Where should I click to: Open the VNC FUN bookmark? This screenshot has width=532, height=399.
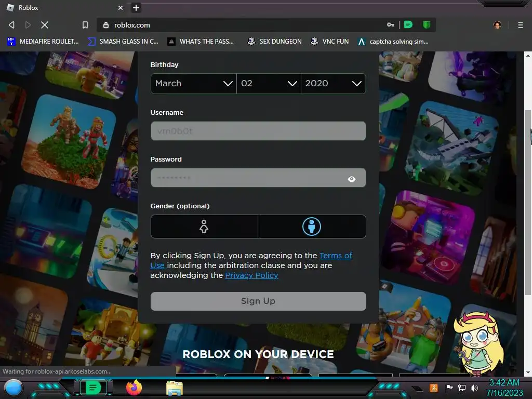pos(330,42)
